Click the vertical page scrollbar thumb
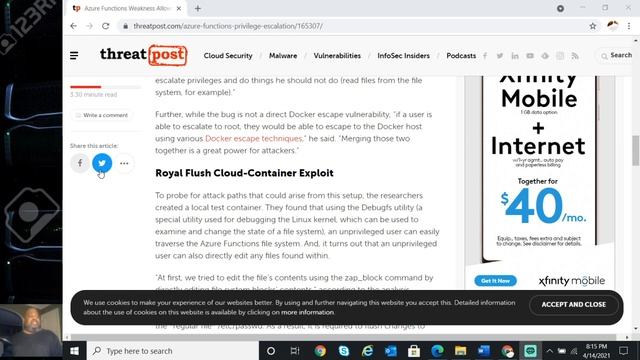The height and width of the screenshot is (360, 640). tap(635, 150)
